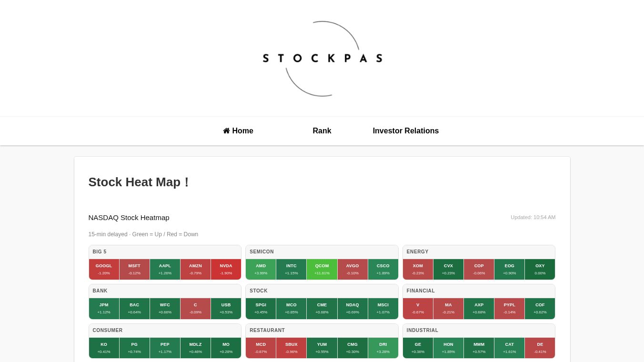Screen dimensions: 644x362
Task: Click the XOM energy tile
Action: 418,269
